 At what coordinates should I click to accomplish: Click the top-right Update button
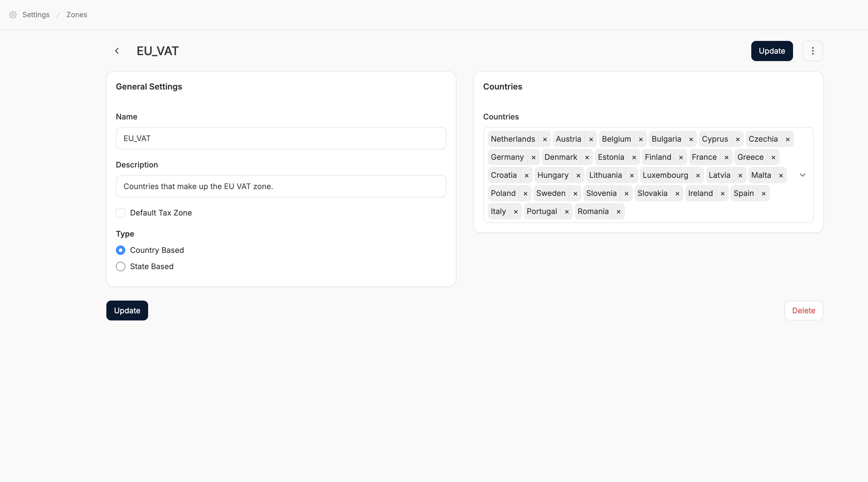[772, 51]
